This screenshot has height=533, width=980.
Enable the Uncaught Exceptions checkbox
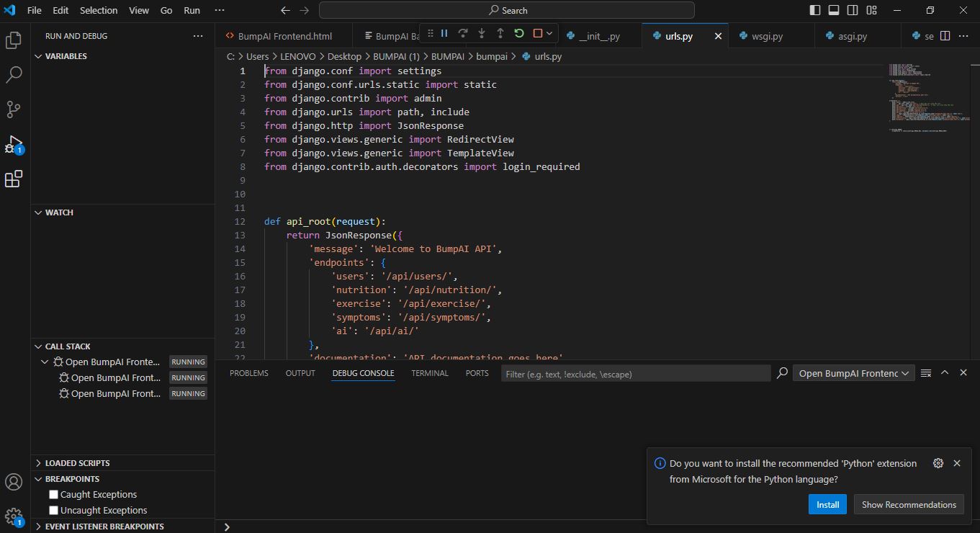[x=53, y=511]
